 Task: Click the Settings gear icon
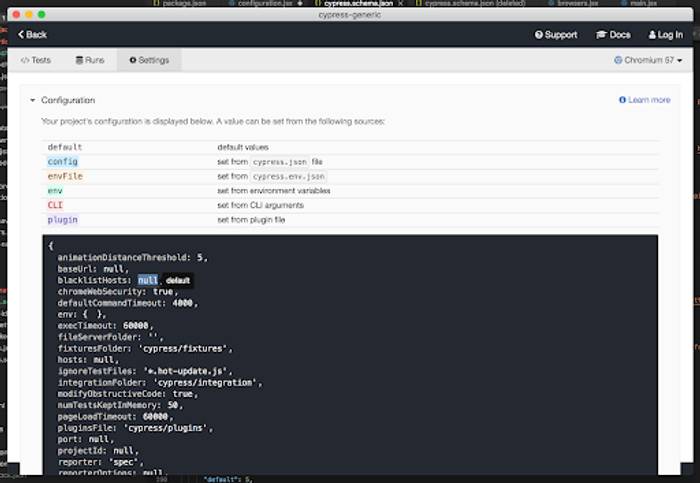point(133,60)
